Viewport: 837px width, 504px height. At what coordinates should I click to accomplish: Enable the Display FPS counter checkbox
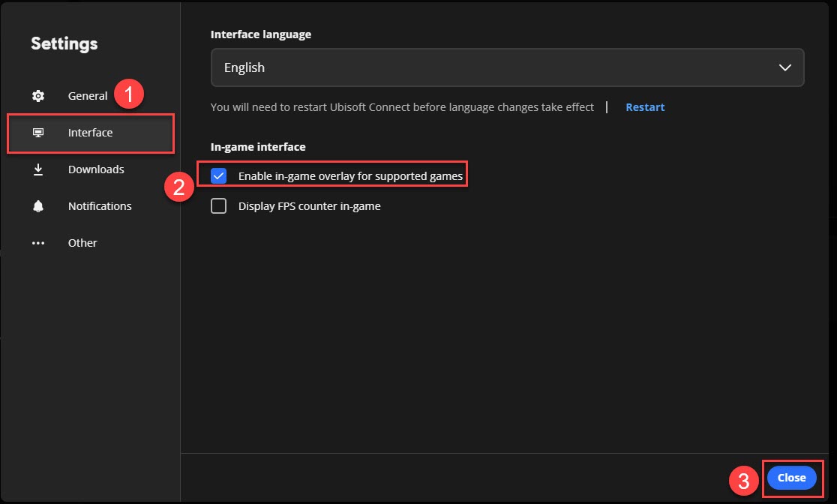(x=219, y=206)
